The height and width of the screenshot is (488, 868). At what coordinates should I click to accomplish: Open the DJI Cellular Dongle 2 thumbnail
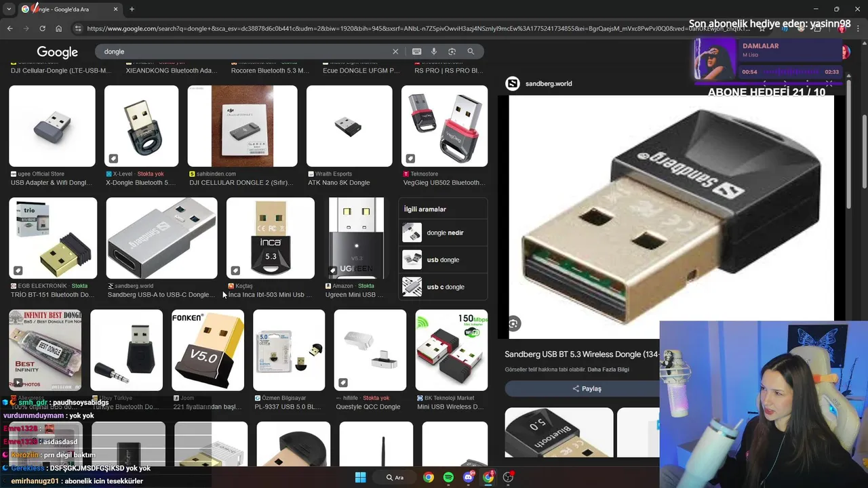(242, 126)
